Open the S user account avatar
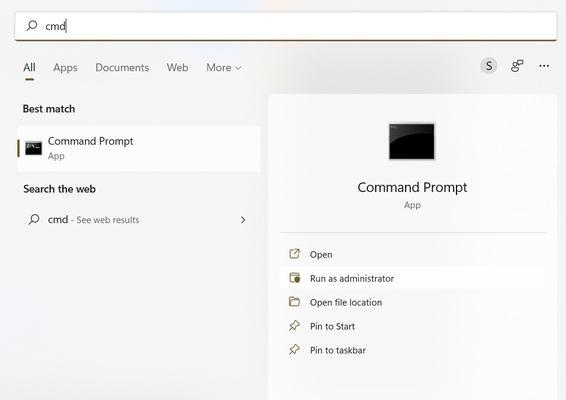 [x=489, y=66]
